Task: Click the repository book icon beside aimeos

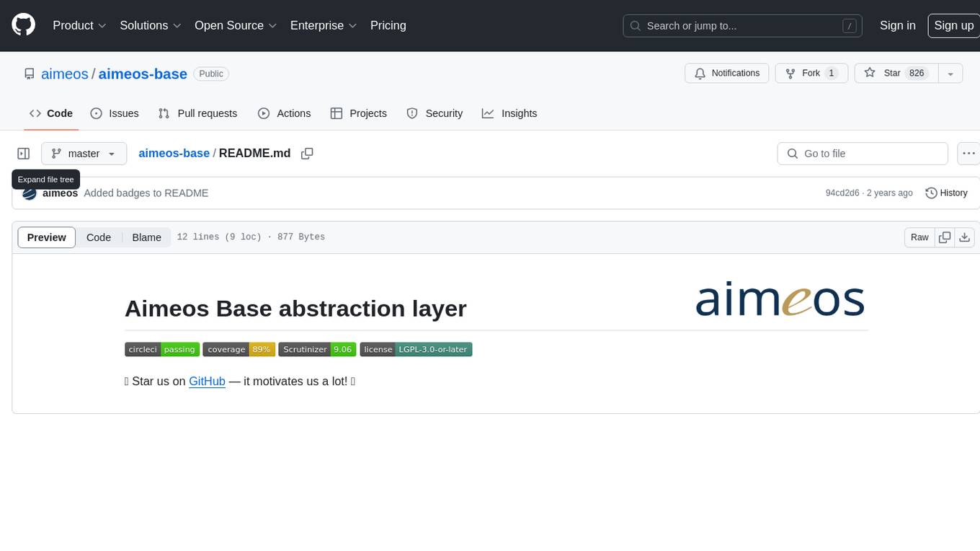Action: pos(30,74)
